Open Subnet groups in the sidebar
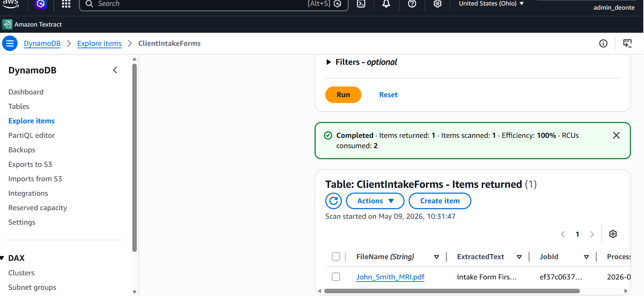 (32, 287)
